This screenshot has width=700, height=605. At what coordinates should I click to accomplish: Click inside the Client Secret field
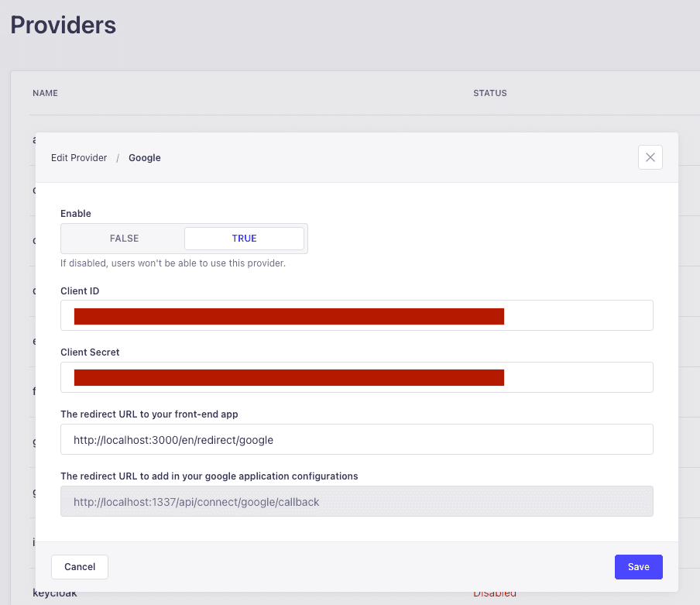coord(356,377)
